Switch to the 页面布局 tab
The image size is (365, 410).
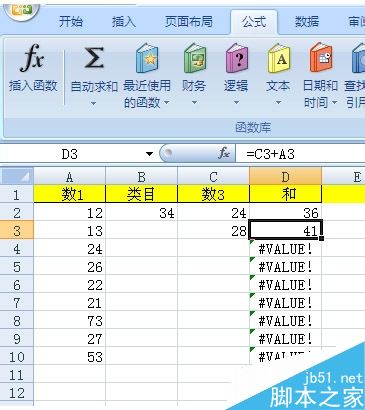189,22
